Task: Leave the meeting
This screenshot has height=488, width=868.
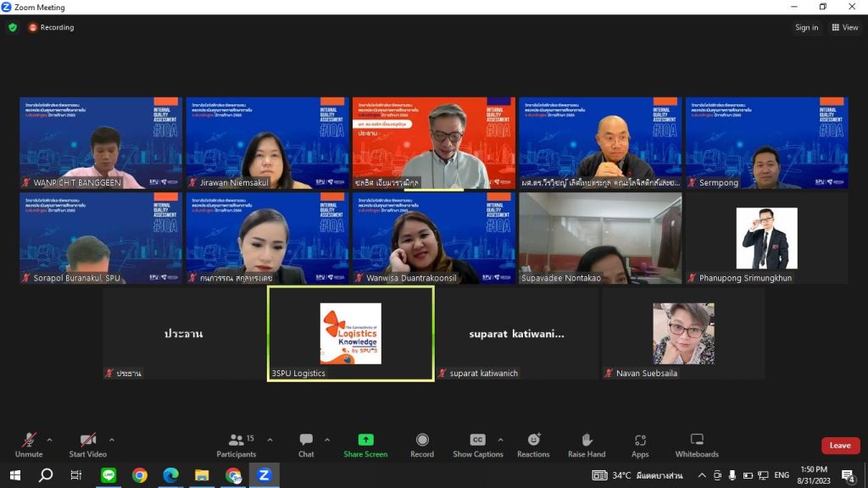Action: pos(840,446)
